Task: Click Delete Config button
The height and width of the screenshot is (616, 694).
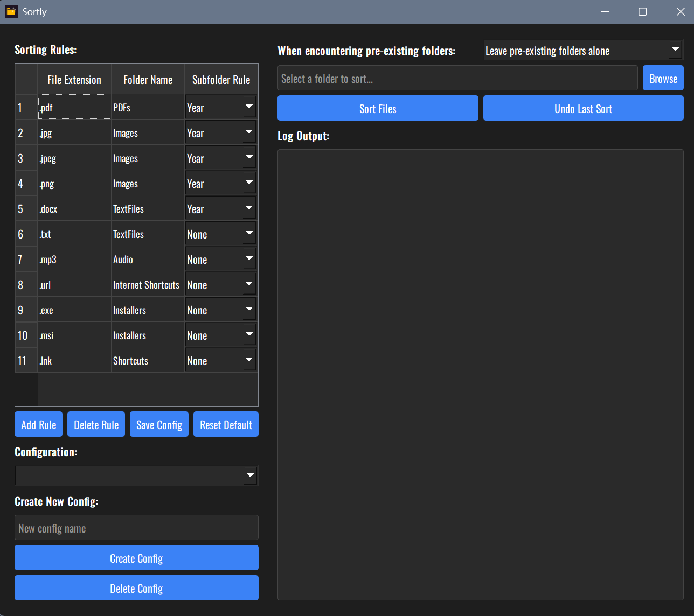Action: click(x=137, y=588)
